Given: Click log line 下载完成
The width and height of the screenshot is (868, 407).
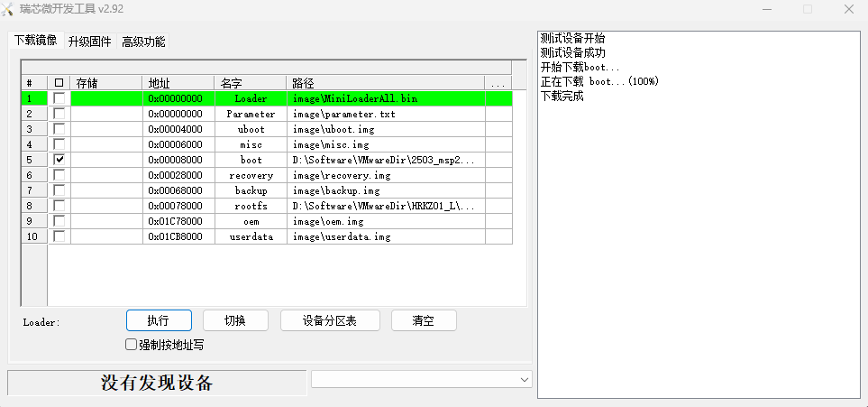Looking at the screenshot, I should pos(562,96).
